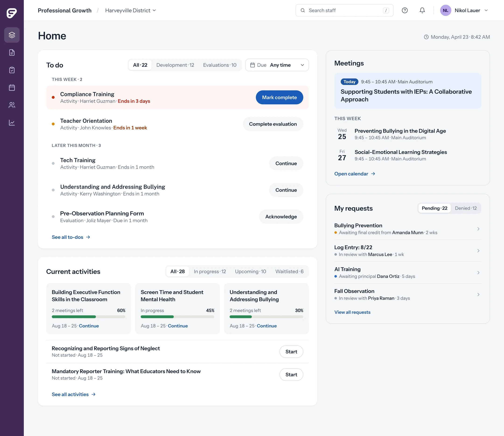The width and height of the screenshot is (504, 436).
Task: Click the Screen Time 45% progress bar
Action: (x=177, y=317)
